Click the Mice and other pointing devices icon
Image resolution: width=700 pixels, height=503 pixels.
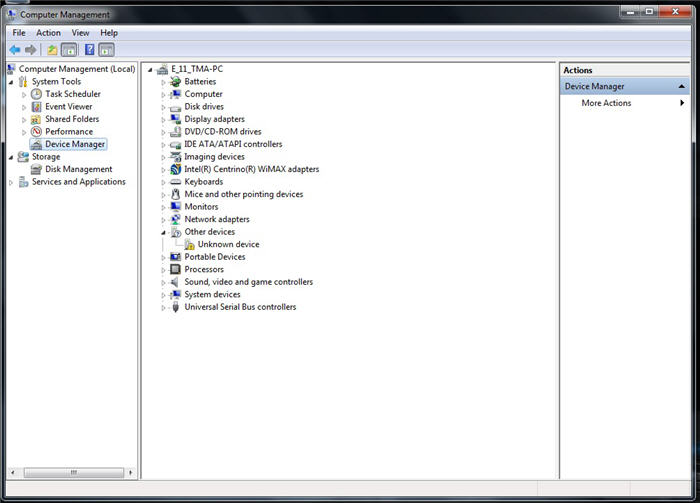point(176,194)
